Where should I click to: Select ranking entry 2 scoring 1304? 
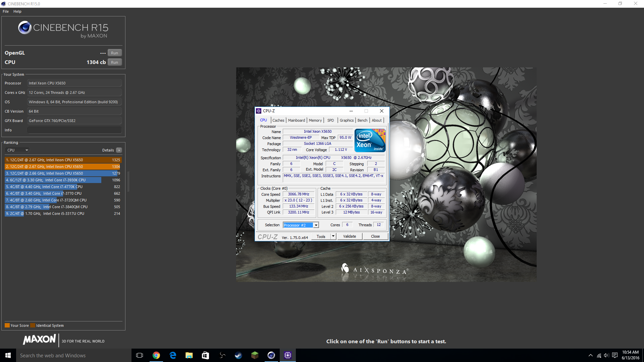coord(63,167)
